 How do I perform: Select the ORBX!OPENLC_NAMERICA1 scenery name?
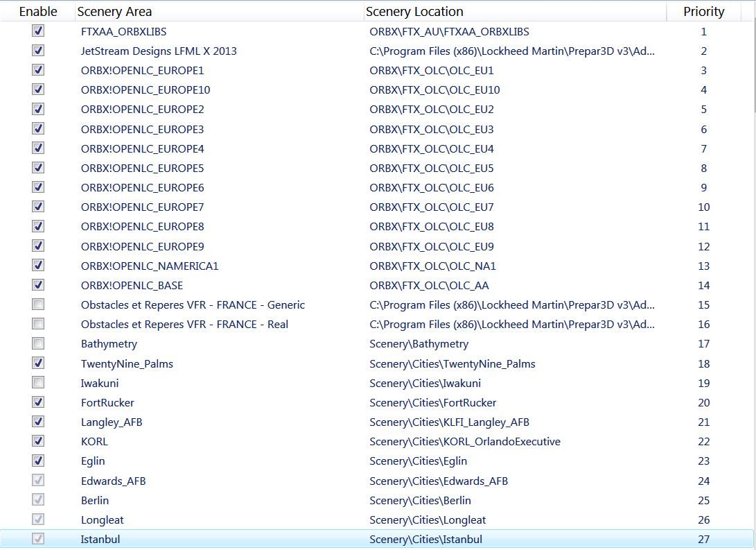pos(150,266)
